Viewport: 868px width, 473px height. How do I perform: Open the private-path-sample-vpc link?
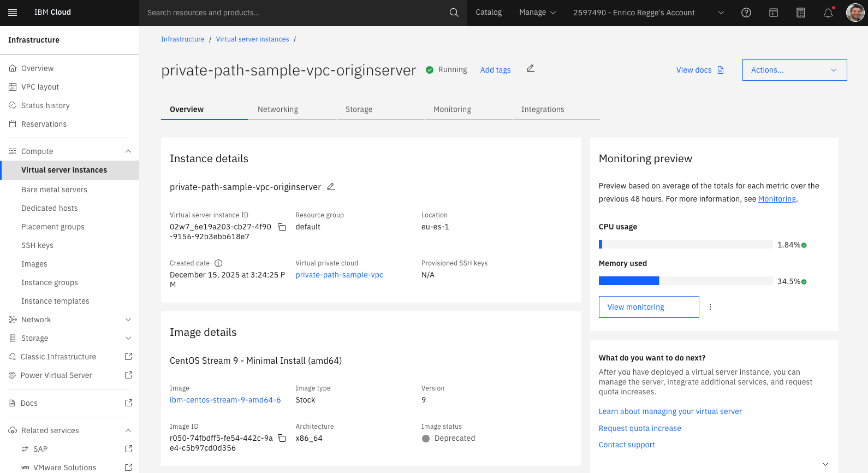click(339, 275)
